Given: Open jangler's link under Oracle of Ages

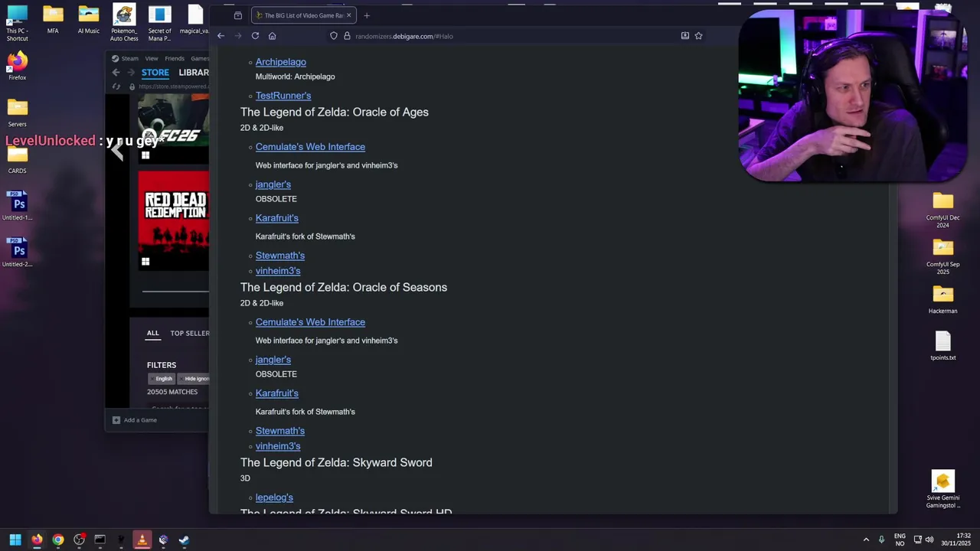Looking at the screenshot, I should 273,184.
